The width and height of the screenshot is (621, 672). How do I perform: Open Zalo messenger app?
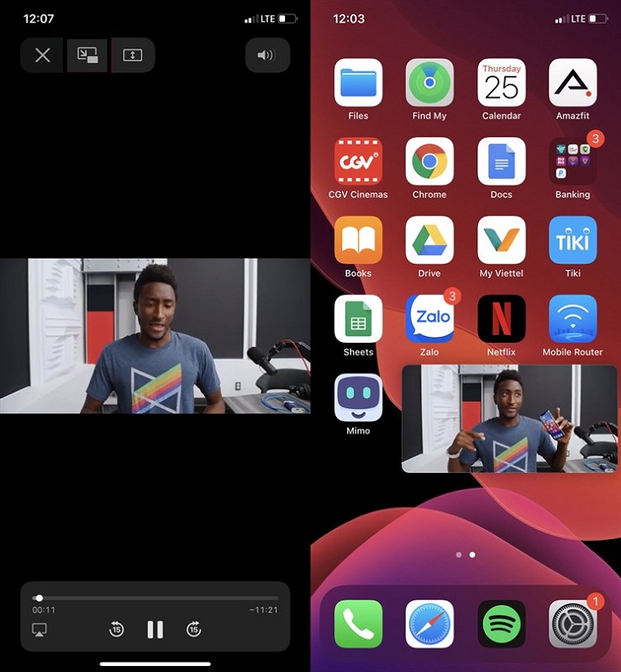click(430, 319)
